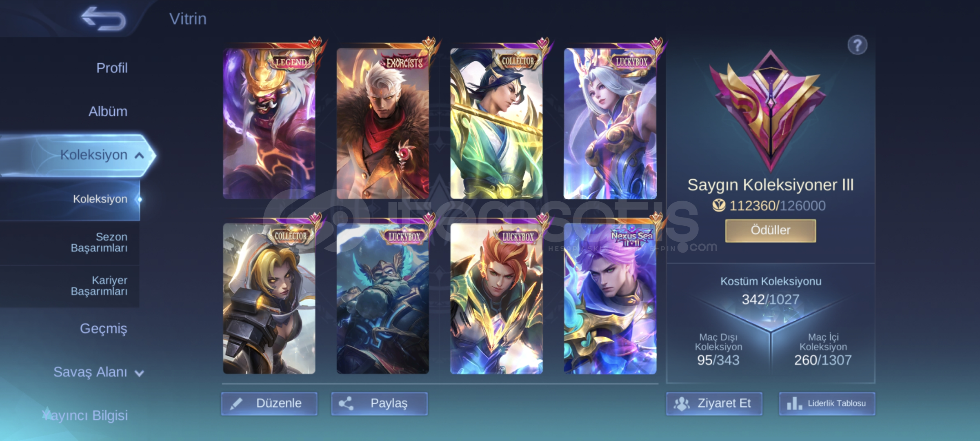Click the share icon on Paylaş
The image size is (980, 441).
(x=346, y=403)
